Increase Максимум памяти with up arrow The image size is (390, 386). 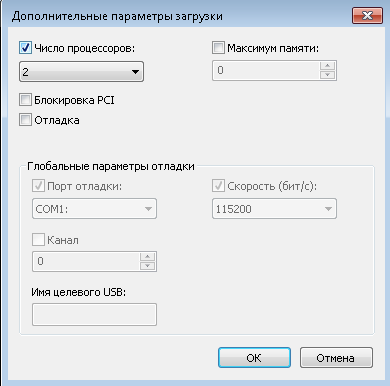pyautogui.click(x=327, y=65)
